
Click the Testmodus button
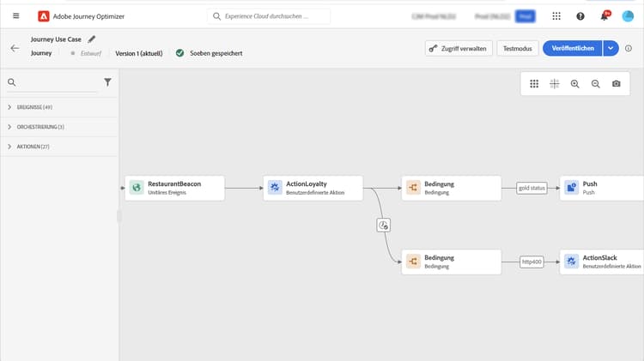click(516, 49)
